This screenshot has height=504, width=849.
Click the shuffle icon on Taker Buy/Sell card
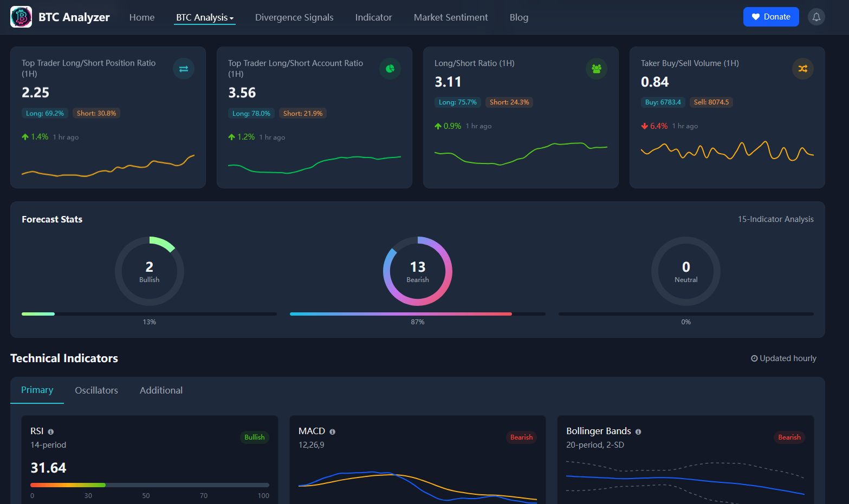pos(803,69)
